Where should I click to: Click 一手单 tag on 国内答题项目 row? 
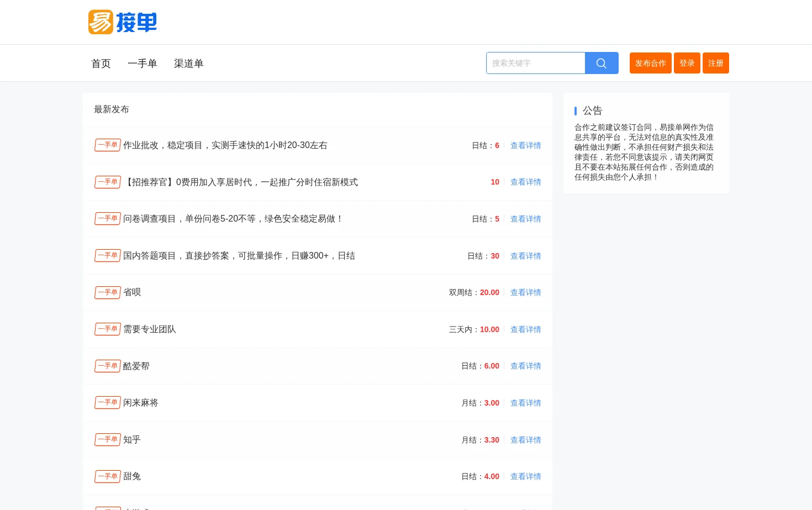108,255
